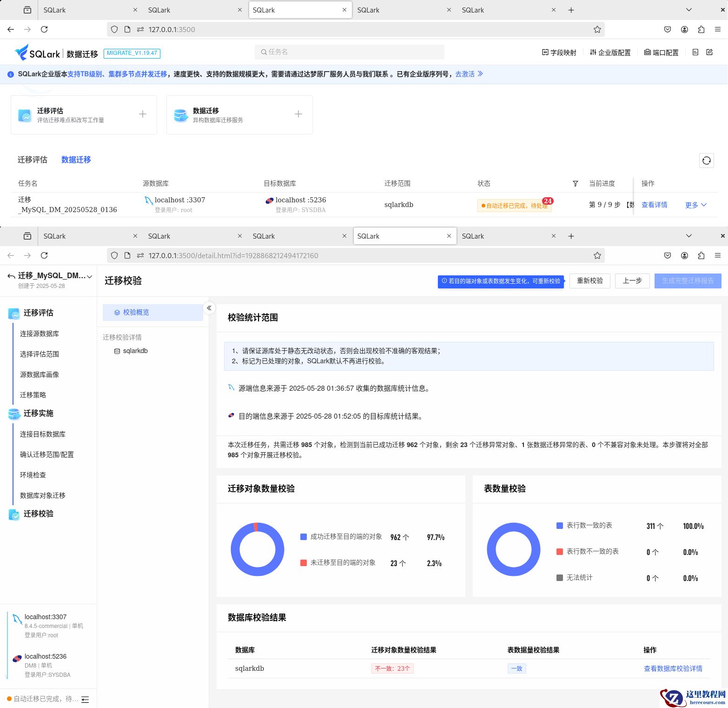Click the task name search field
This screenshot has height=708, width=728.
350,52
